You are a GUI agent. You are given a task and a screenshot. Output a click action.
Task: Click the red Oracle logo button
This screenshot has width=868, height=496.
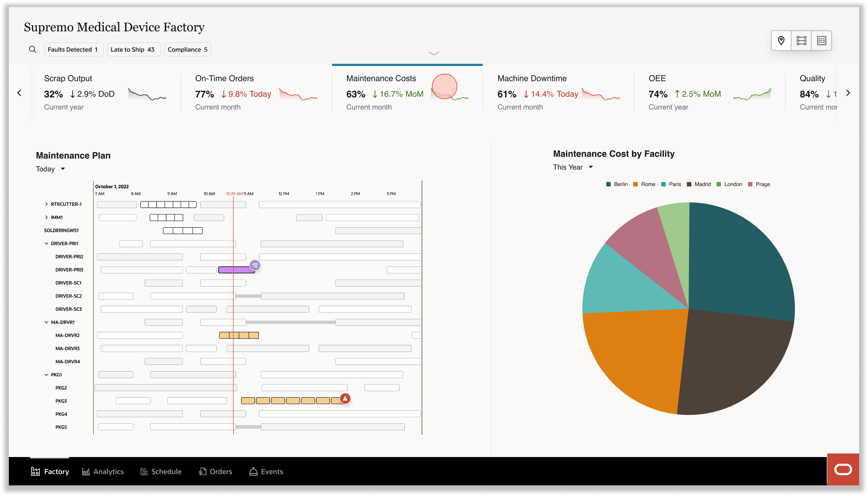pos(842,469)
